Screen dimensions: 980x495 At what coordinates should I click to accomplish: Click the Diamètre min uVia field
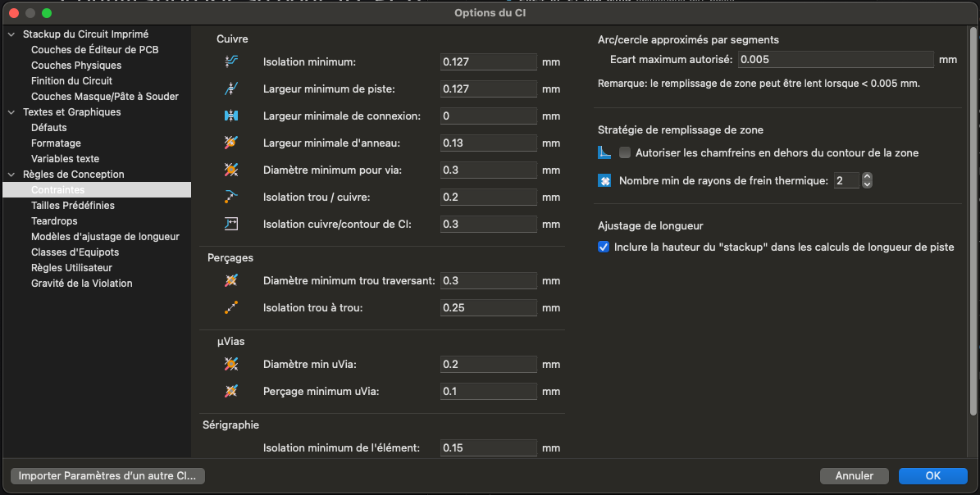(x=488, y=365)
